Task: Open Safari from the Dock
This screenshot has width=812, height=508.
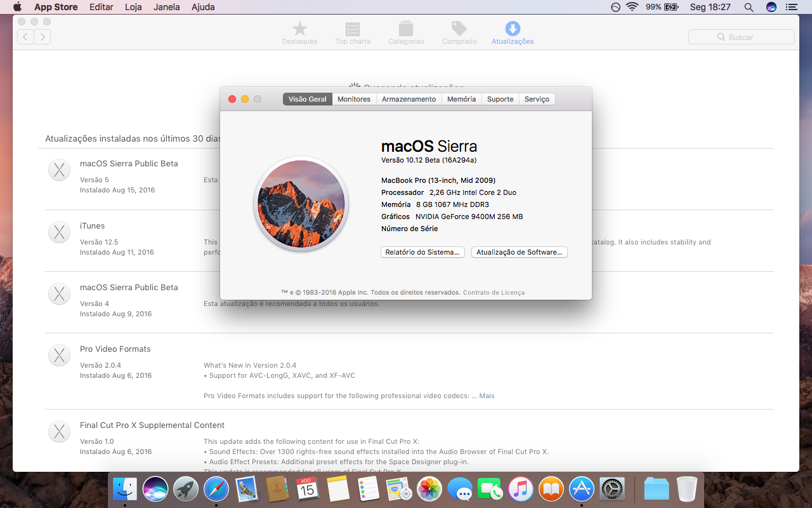Action: point(216,489)
